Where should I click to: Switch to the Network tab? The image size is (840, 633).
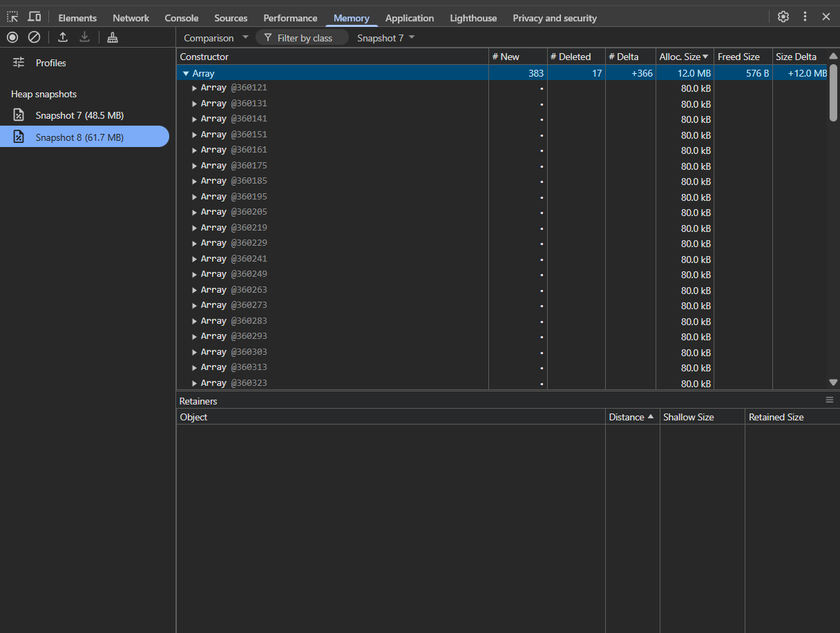pyautogui.click(x=131, y=18)
